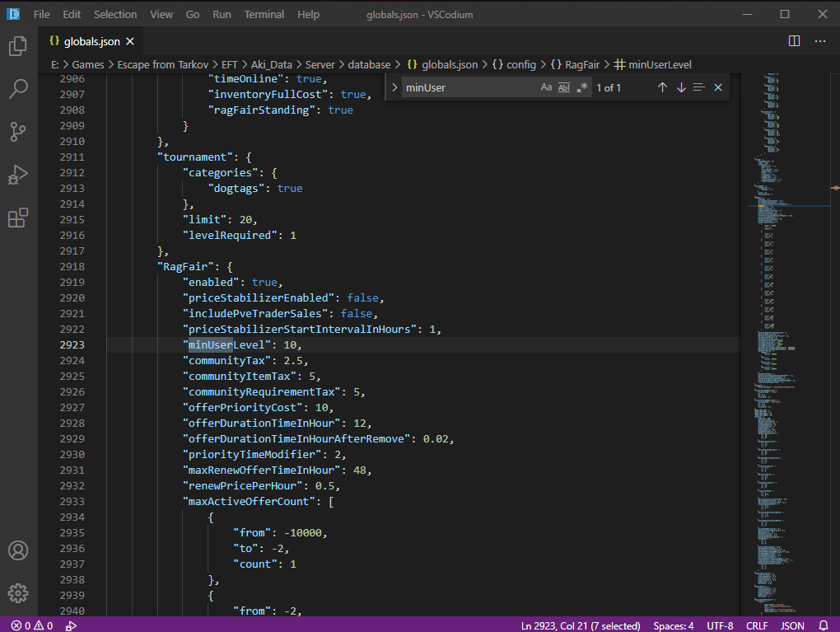Open the Manage settings gear
The image size is (840, 632).
[x=18, y=593]
